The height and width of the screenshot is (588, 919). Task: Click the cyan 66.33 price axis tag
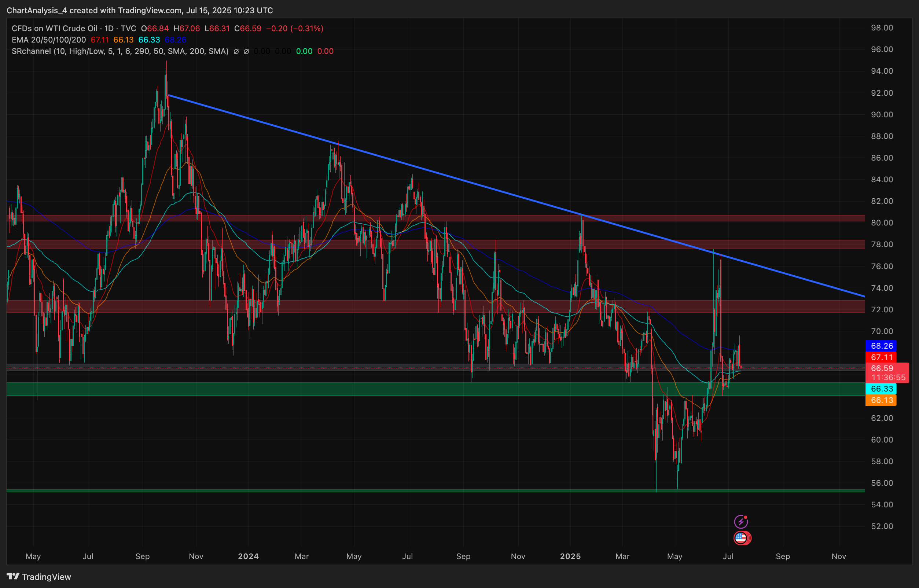tap(881, 389)
